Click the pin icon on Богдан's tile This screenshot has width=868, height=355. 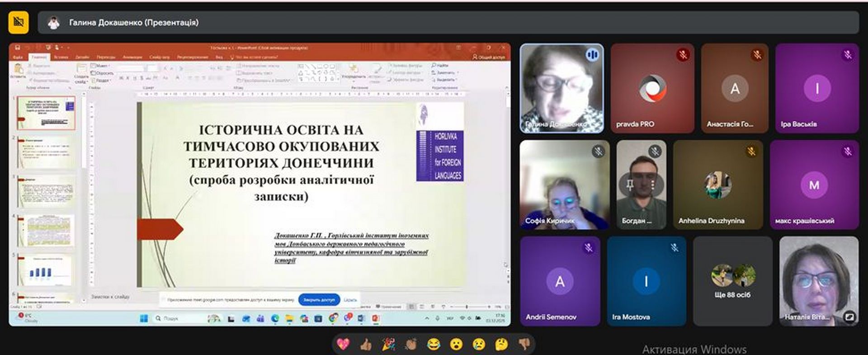(629, 184)
